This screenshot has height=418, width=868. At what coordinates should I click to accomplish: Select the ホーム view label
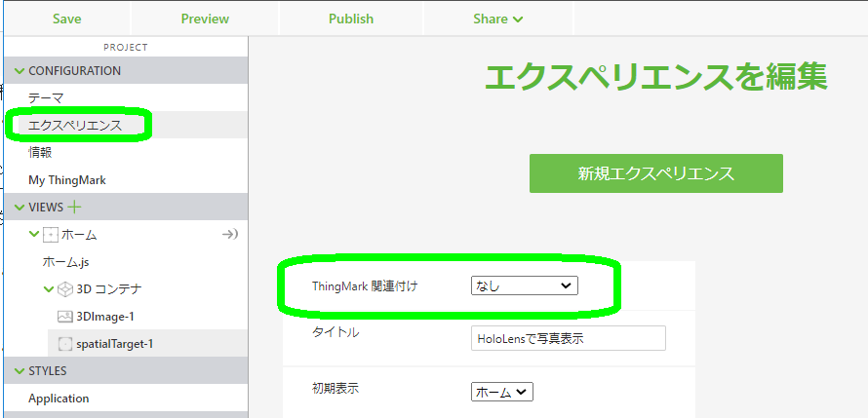click(x=79, y=235)
